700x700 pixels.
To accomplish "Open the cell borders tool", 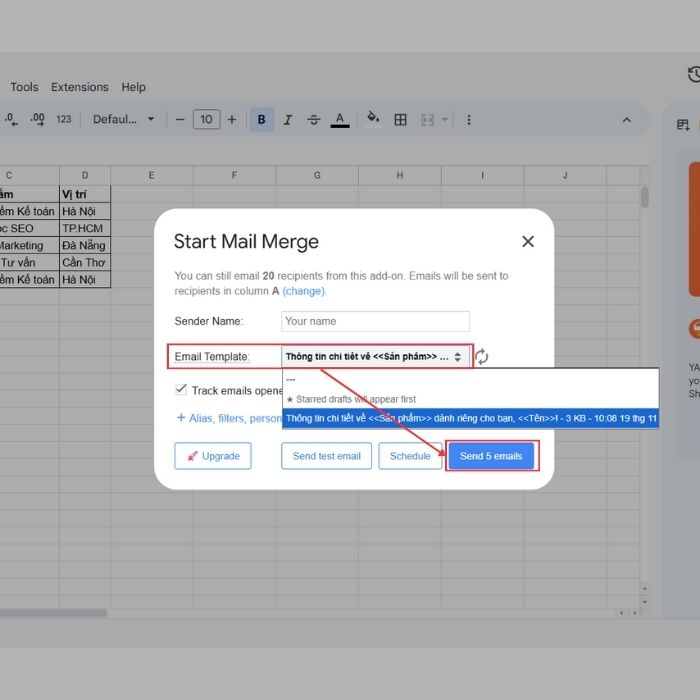I will point(400,120).
